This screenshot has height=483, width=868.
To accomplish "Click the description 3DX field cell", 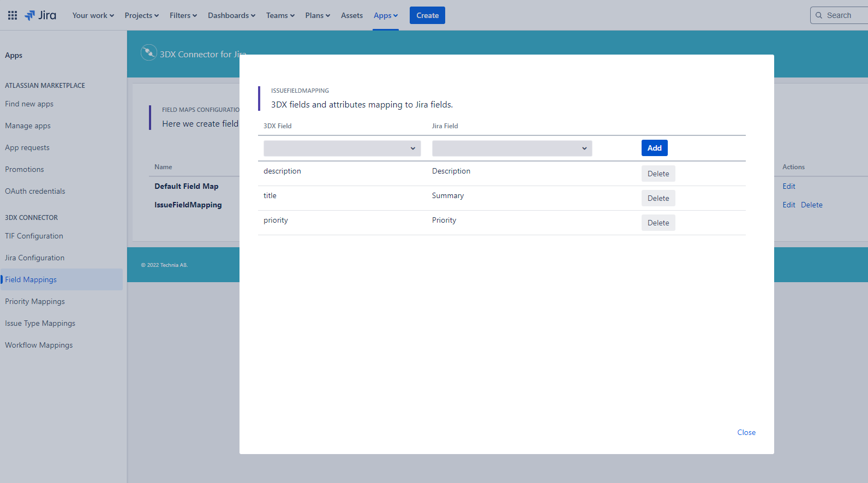I will [x=282, y=171].
